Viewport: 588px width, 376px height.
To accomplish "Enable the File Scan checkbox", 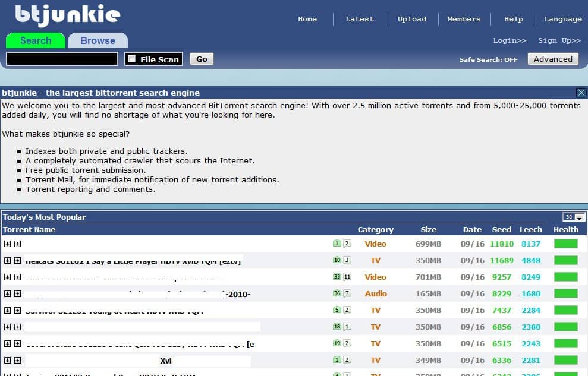I will (x=132, y=59).
